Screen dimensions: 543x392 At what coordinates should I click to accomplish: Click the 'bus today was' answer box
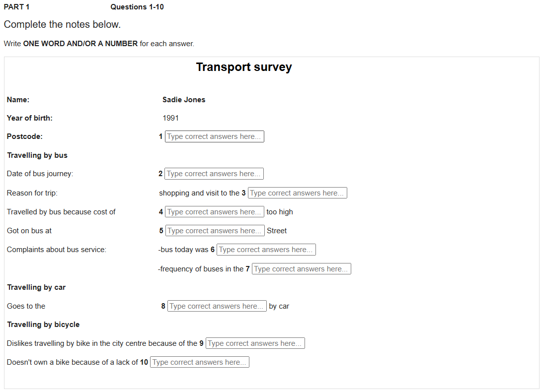[x=266, y=250]
